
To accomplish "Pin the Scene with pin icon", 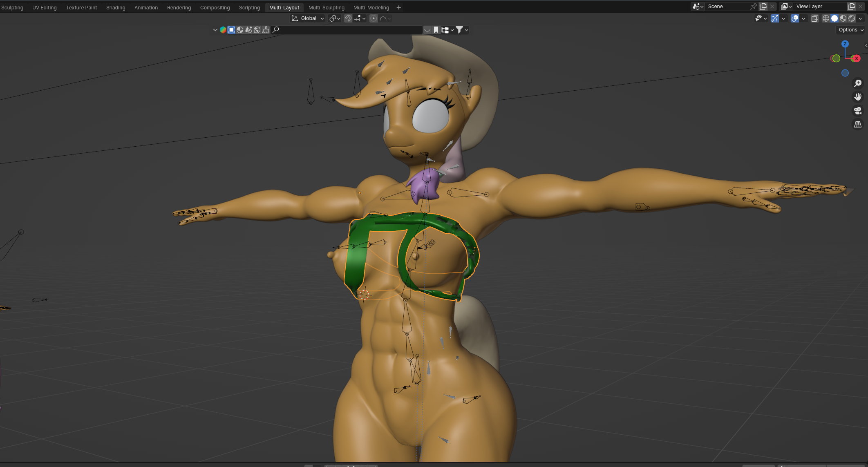I will (753, 7).
